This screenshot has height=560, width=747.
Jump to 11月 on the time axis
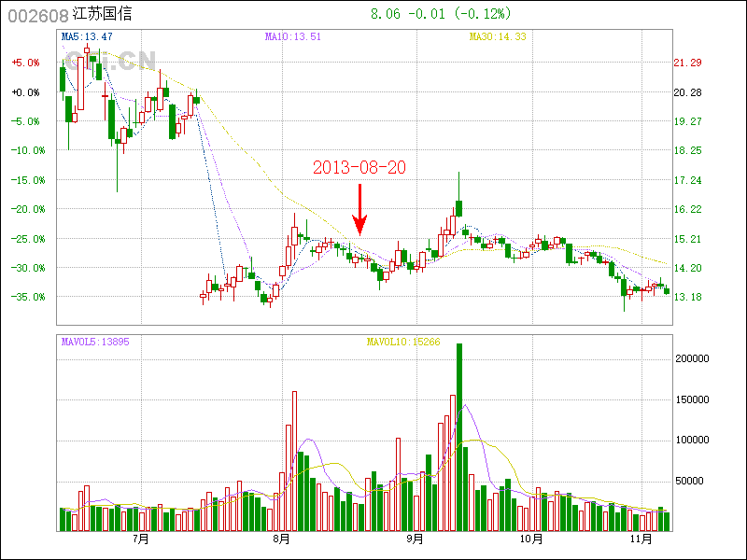[640, 539]
